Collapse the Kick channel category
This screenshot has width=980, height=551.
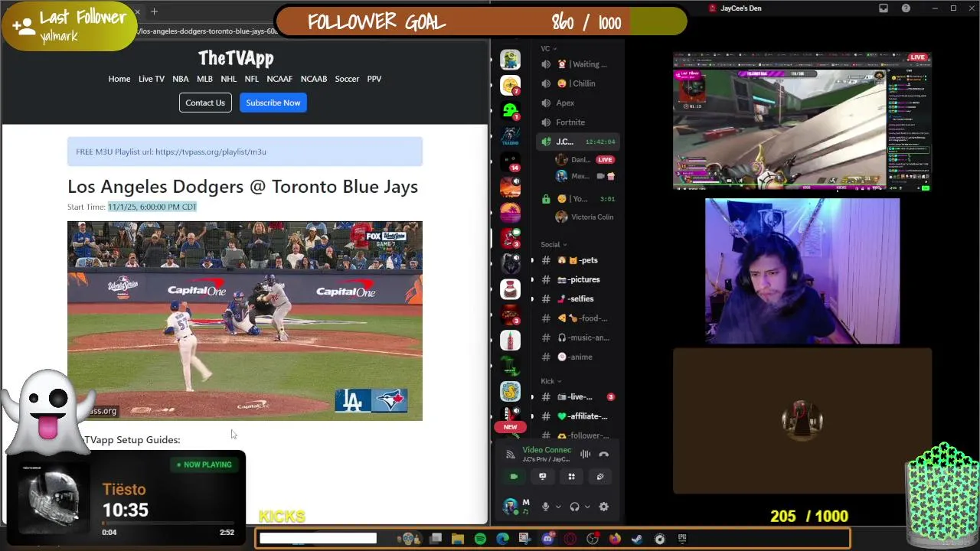point(550,381)
